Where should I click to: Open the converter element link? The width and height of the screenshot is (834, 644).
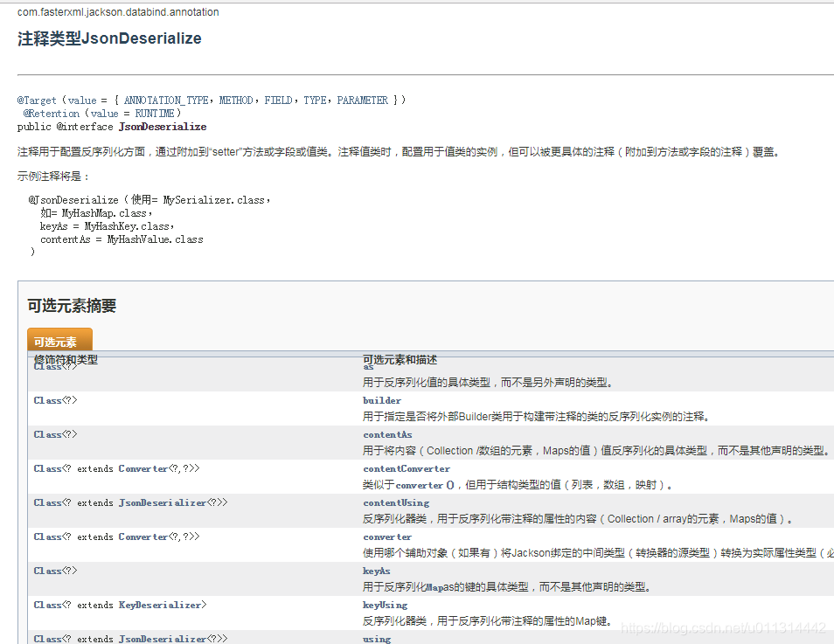387,537
